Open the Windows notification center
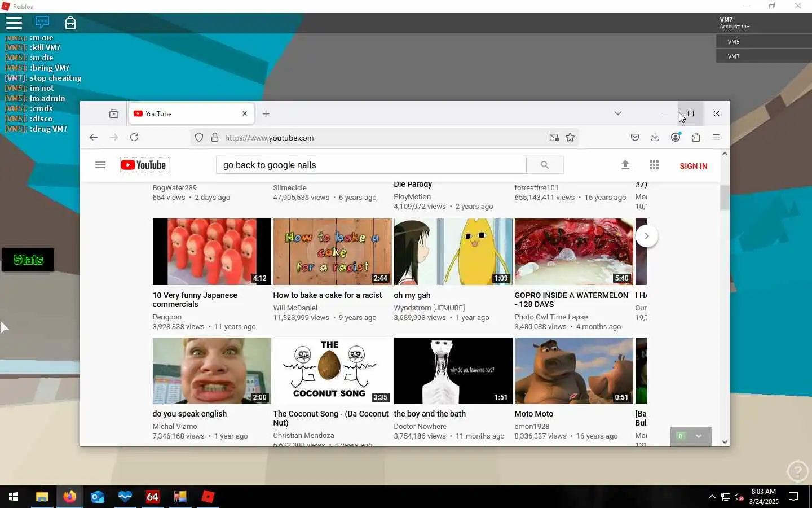Image resolution: width=812 pixels, height=508 pixels. coord(793,497)
